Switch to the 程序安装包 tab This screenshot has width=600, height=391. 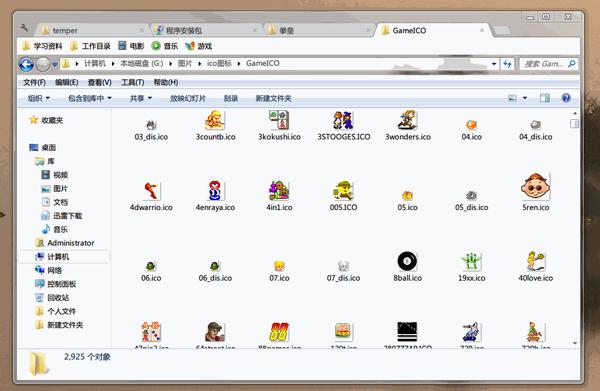pos(205,30)
